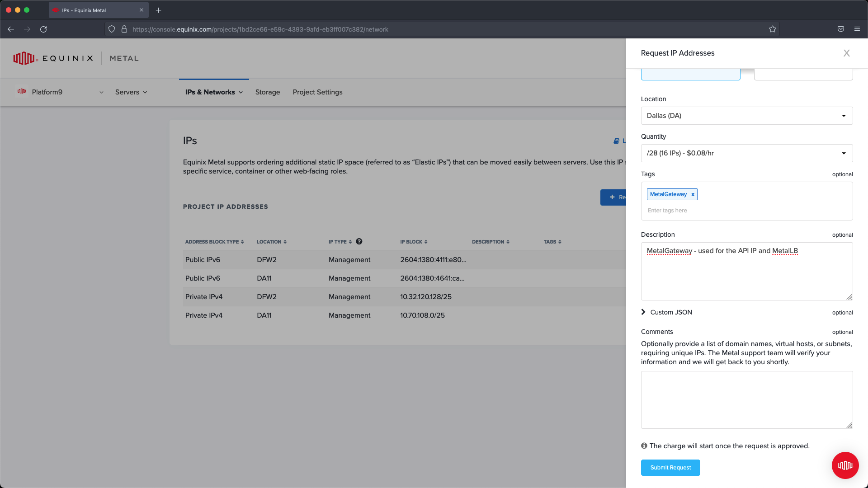The width and height of the screenshot is (868, 488).
Task: Click the Public IPv6 DA11 row
Action: pos(405,278)
